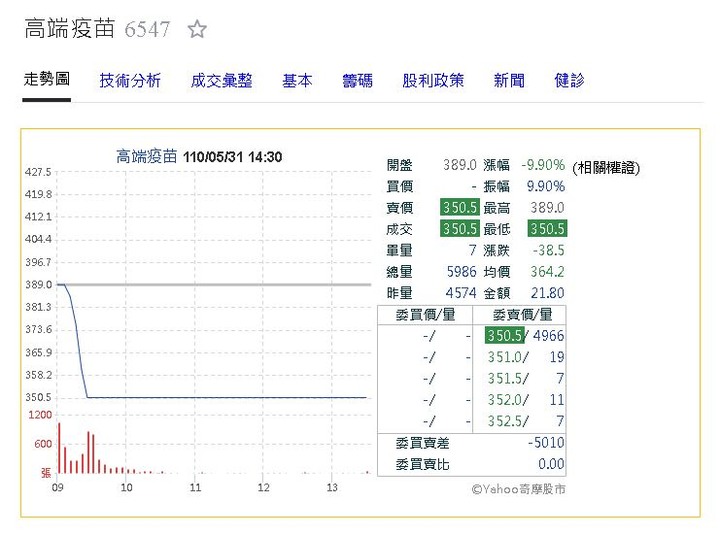Click the 金額 value 21.80
This screenshot has height=535, width=720.
[547, 293]
